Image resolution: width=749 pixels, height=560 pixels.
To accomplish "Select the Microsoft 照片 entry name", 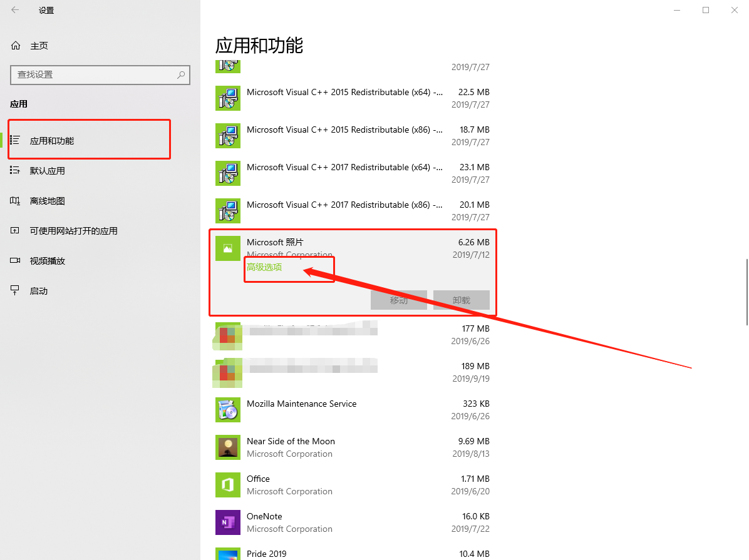I will click(x=275, y=243).
